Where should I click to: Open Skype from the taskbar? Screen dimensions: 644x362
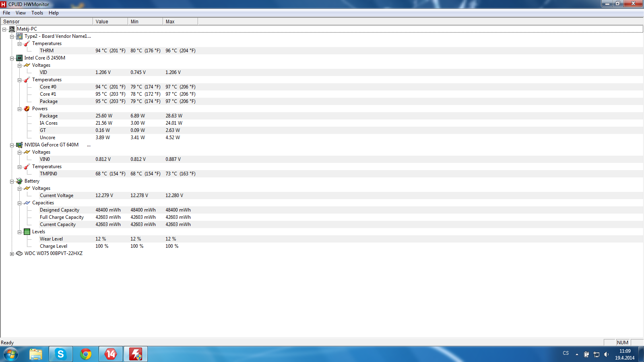61,354
